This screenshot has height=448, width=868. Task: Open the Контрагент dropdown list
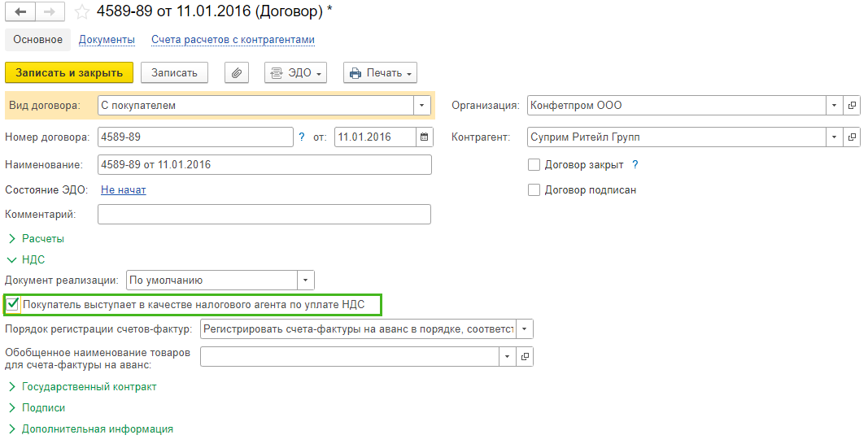tap(834, 137)
